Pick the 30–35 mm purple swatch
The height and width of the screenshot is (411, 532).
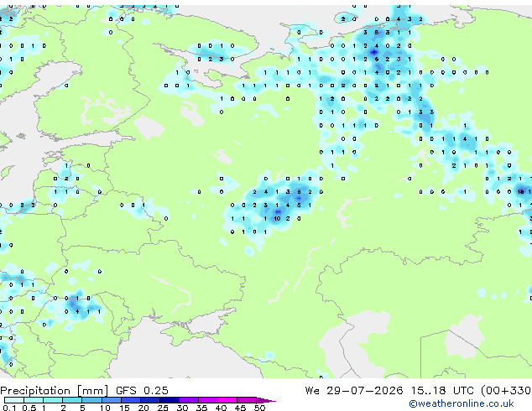point(188,400)
